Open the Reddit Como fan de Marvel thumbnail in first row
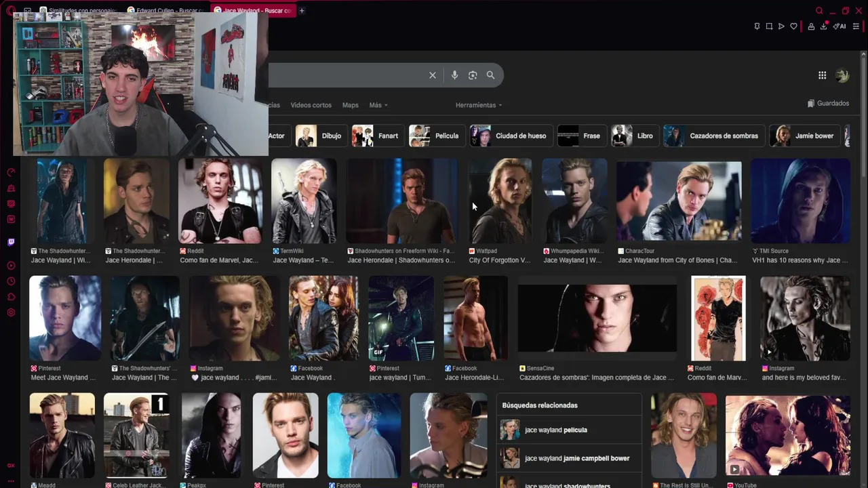868x488 pixels. pyautogui.click(x=220, y=201)
